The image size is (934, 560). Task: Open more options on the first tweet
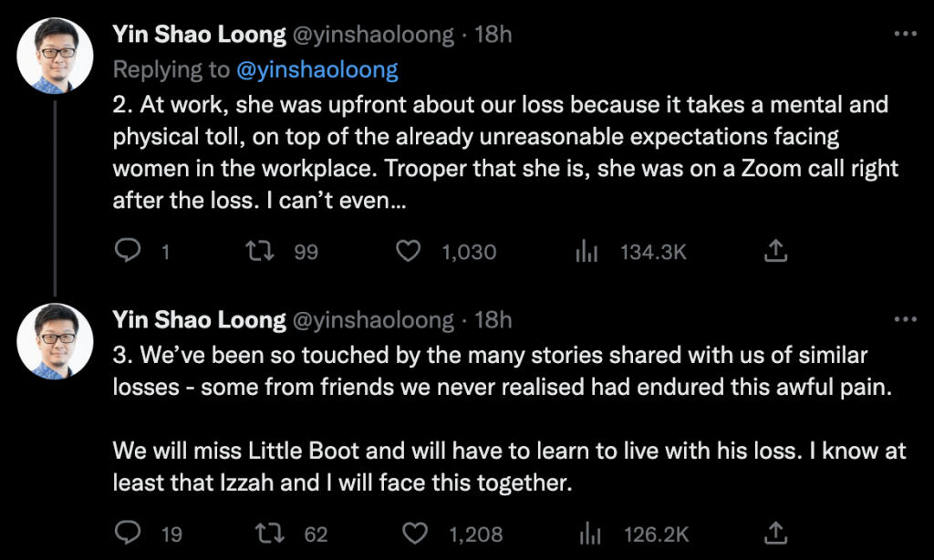tap(904, 35)
